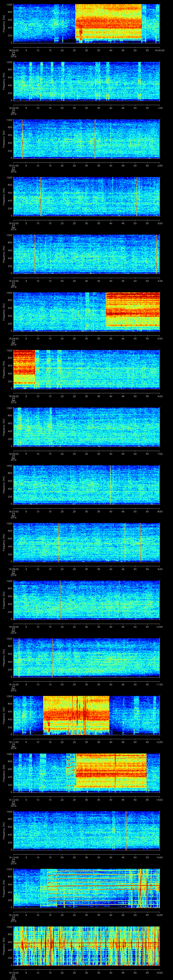Screen dimensions: 173x980
Task: Click the spectrogram panel starting at 19:01:00
Action: [x=86, y=139]
